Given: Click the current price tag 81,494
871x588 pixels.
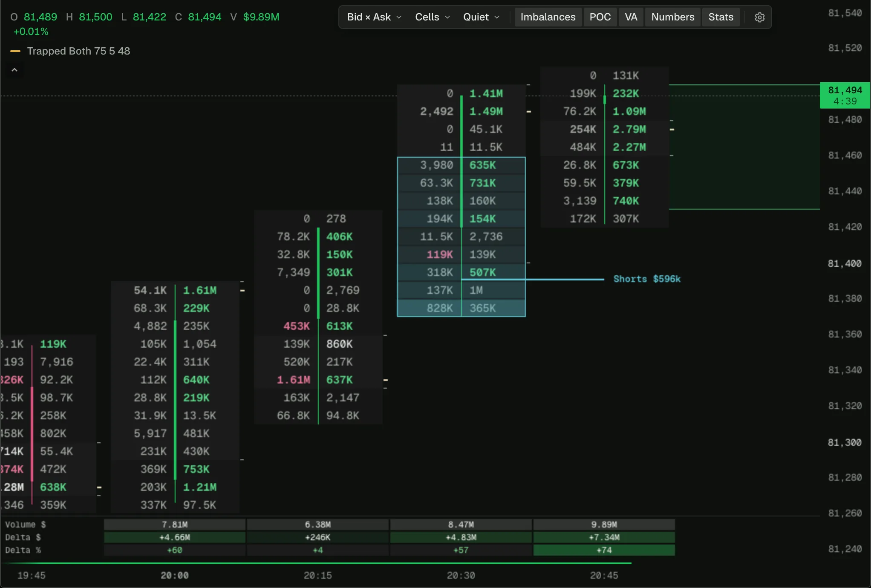Looking at the screenshot, I should 845,95.
